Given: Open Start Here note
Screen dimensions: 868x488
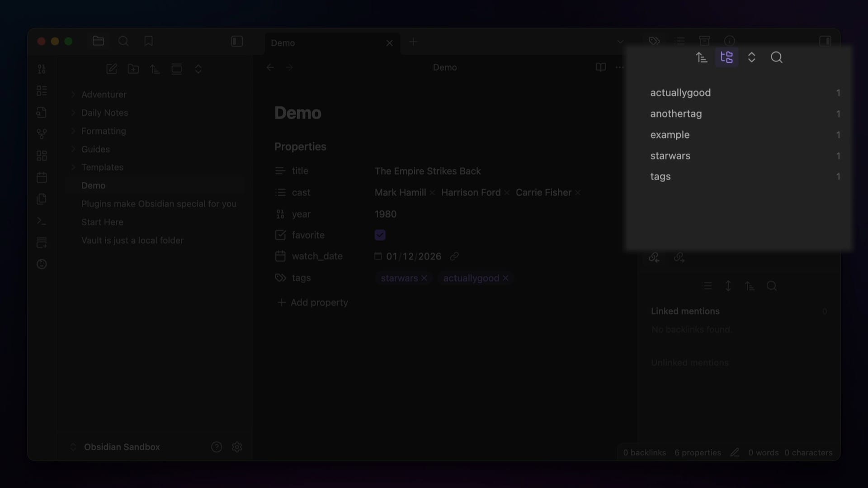Looking at the screenshot, I should click(x=102, y=222).
